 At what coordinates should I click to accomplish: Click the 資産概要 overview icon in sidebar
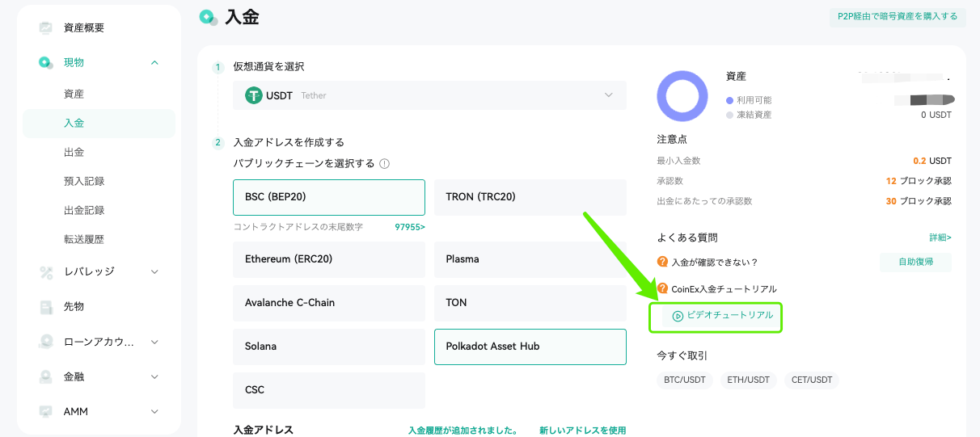pyautogui.click(x=46, y=27)
